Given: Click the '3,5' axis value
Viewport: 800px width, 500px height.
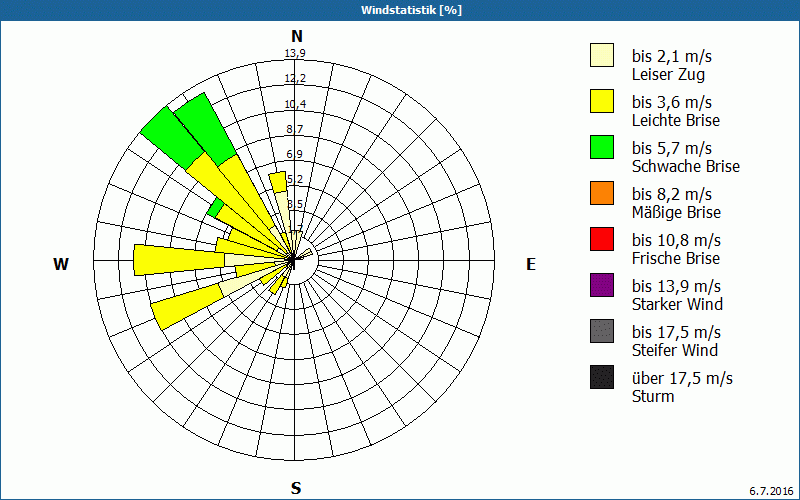Looking at the screenshot, I should pos(295,205).
